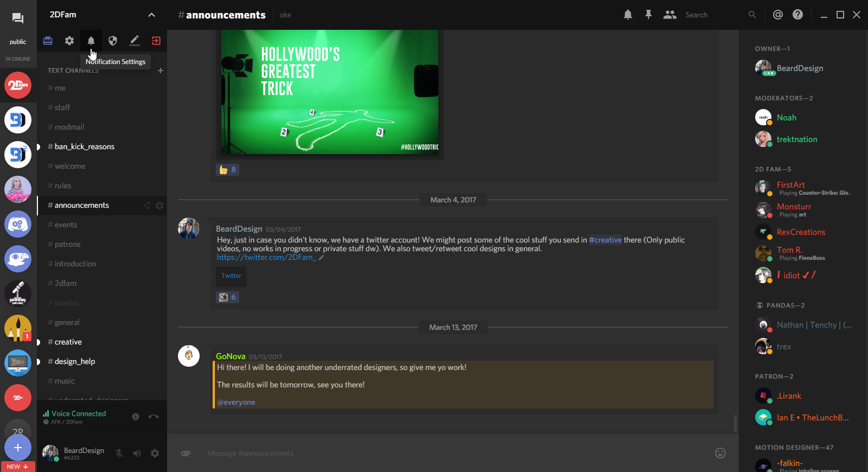Open the server with the notification badge
Screen dimensions: 868x472
point(18,328)
